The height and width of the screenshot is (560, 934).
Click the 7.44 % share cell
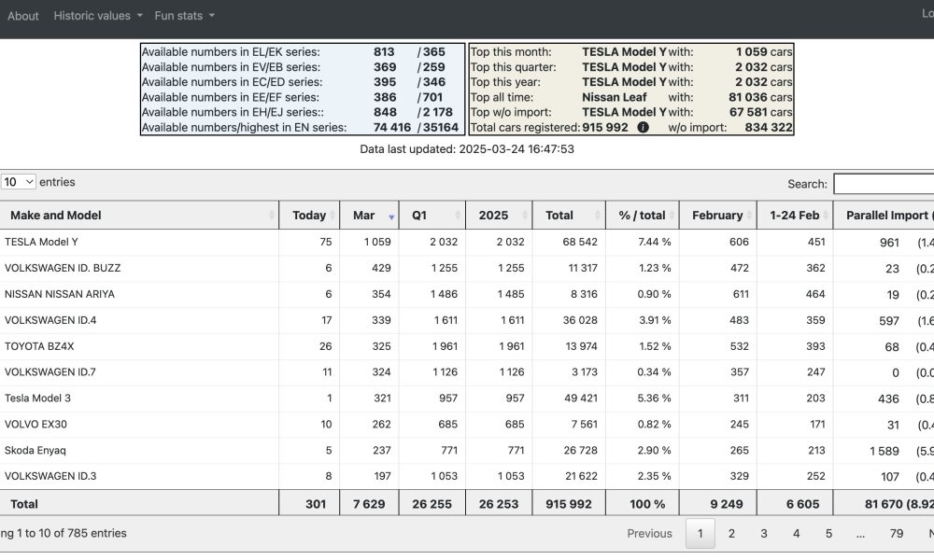[x=655, y=243]
